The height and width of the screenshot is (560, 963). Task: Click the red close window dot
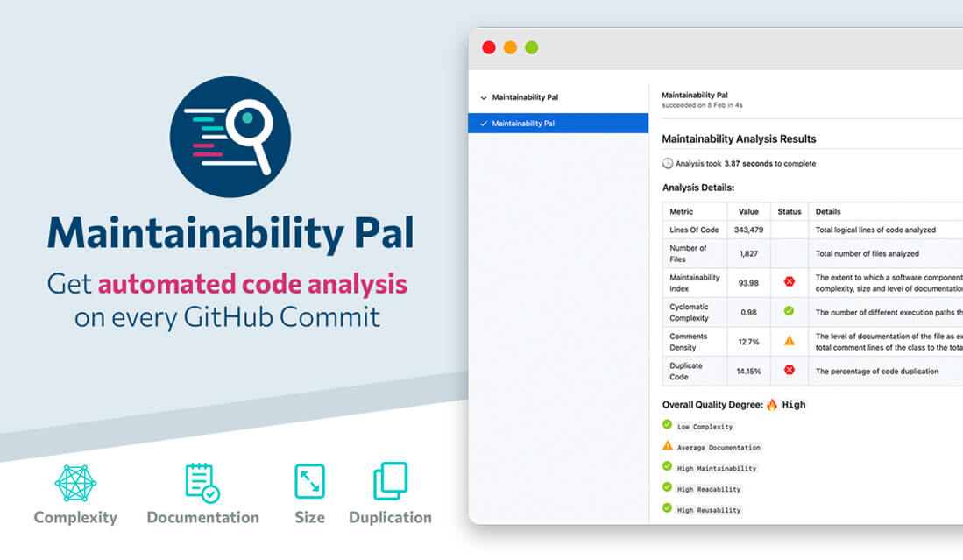tap(489, 48)
